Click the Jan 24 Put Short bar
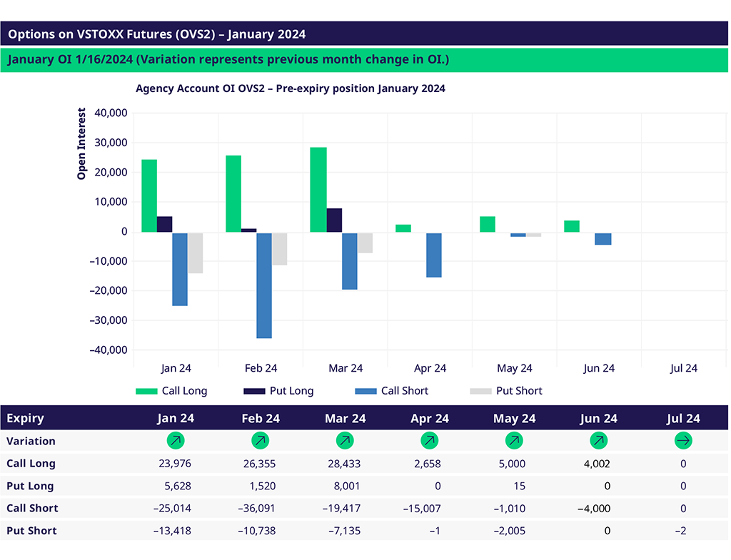The height and width of the screenshot is (560, 731). pyautogui.click(x=195, y=253)
